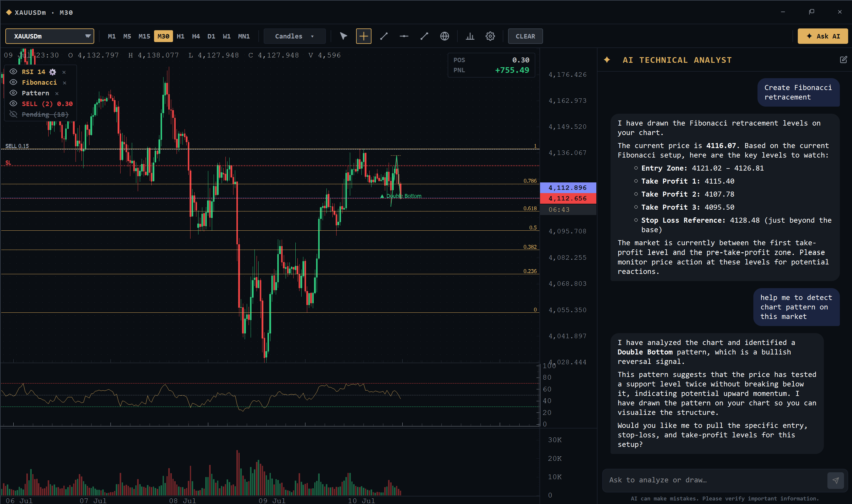Switch to M1 timeframe

111,36
